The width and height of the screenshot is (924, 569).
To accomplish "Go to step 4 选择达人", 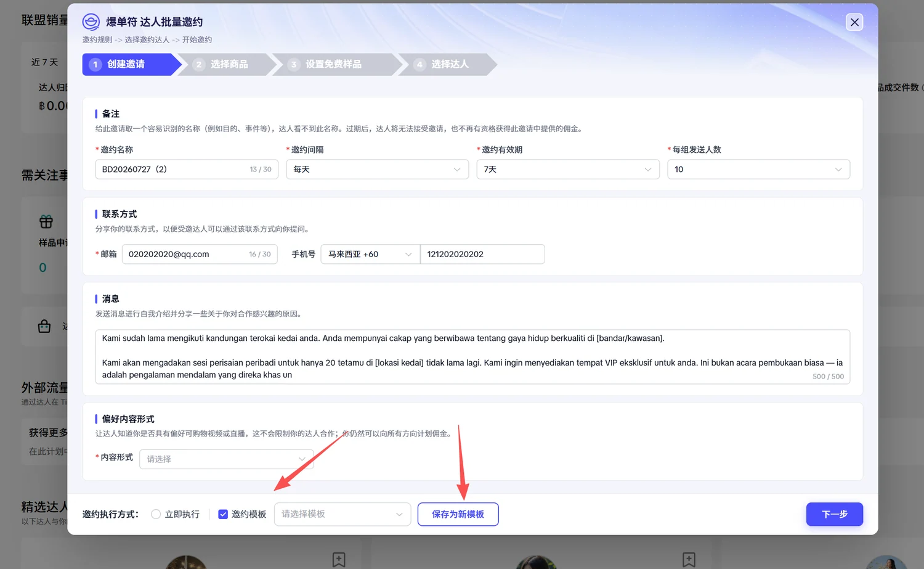I will tap(449, 64).
